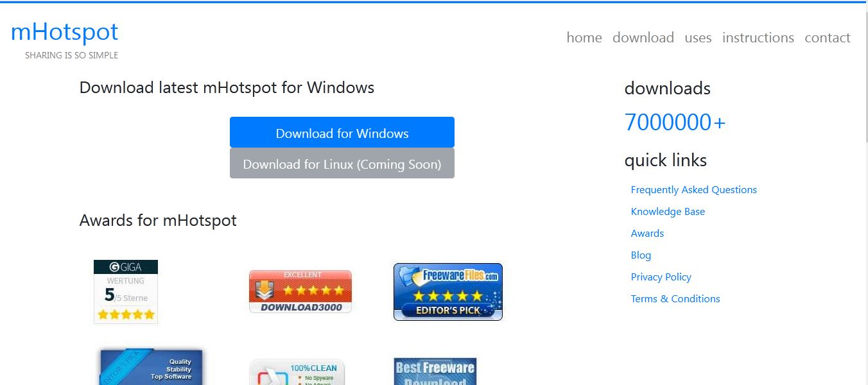
Task: Click the SHARING IS SO SIMPLE tagline
Action: click(x=71, y=55)
